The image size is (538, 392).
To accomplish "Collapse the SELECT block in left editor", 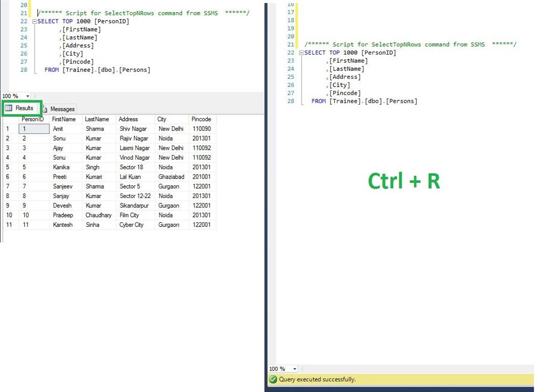I will pos(34,22).
